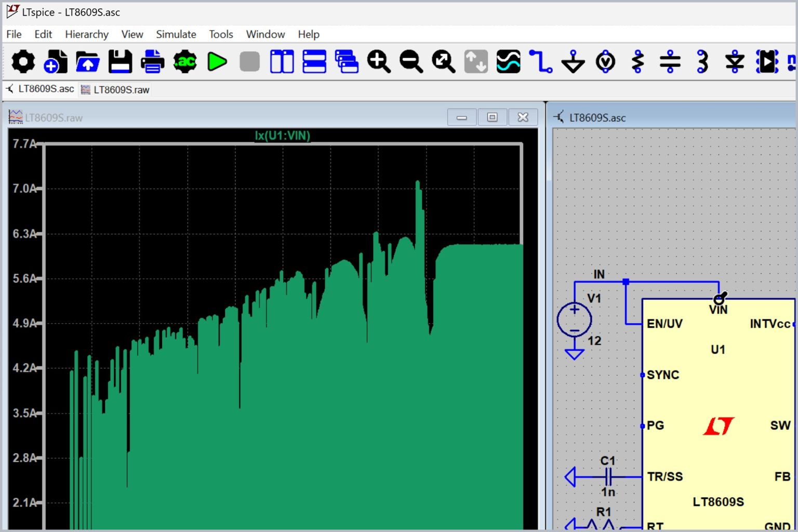
Task: Click the Ix(U1:VIN) trace label
Action: (x=282, y=136)
